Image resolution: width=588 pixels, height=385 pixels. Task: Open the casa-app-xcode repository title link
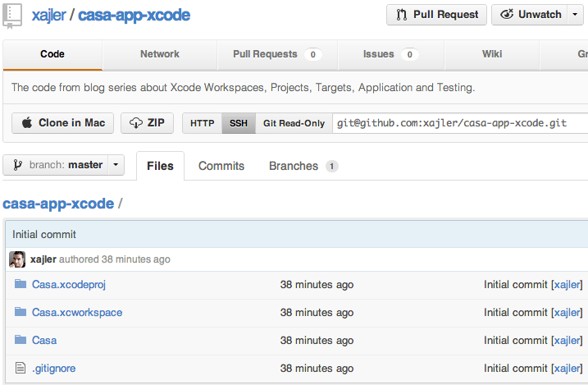point(134,16)
